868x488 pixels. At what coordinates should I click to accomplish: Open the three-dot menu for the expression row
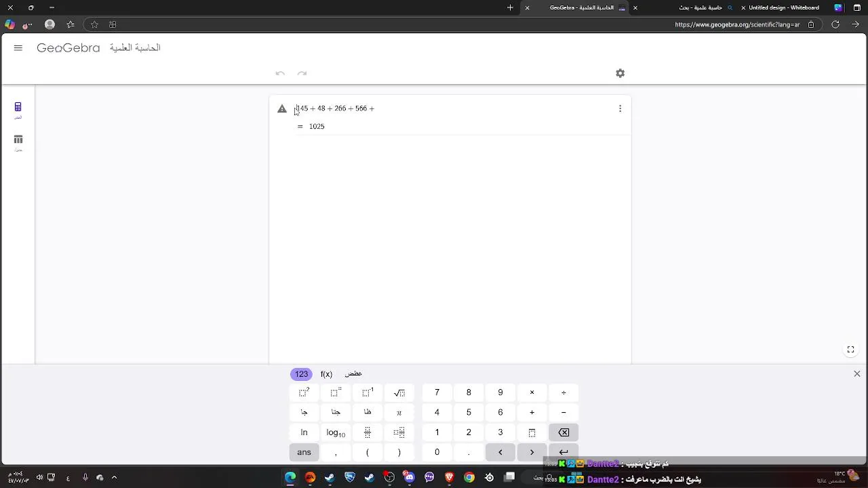(620, 108)
